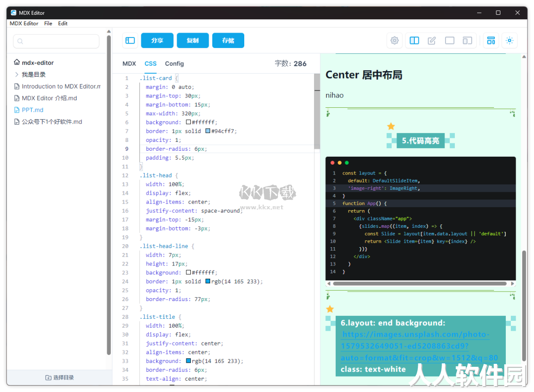Click the Center 居中布局 heading in preview

pos(364,75)
